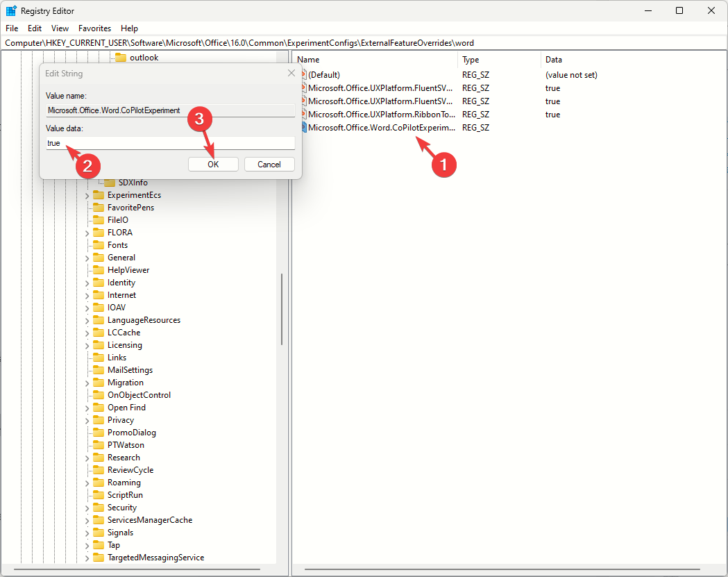Image resolution: width=728 pixels, height=577 pixels.
Task: Select the SDXInfo folder icon
Action: [110, 183]
